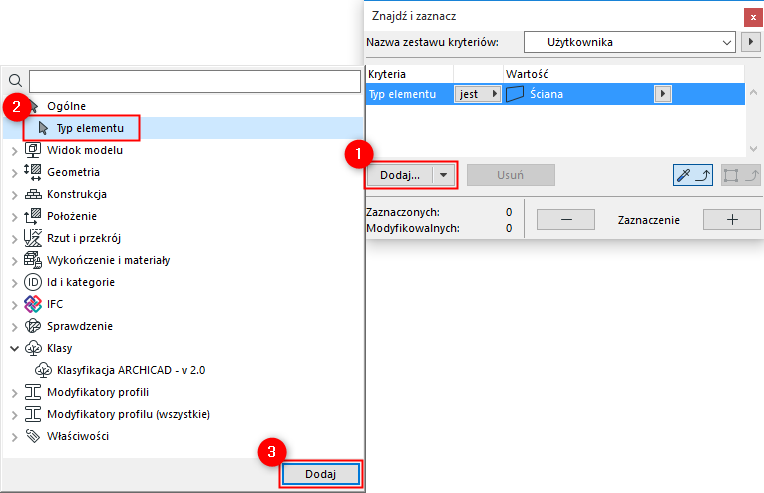
Task: Click the Dodaj... criteria button
Action: point(400,175)
